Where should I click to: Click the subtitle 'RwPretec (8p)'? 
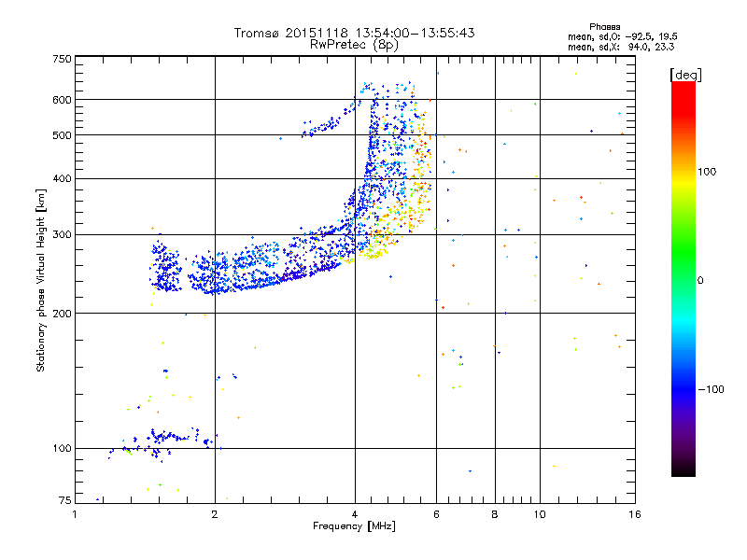[354, 45]
